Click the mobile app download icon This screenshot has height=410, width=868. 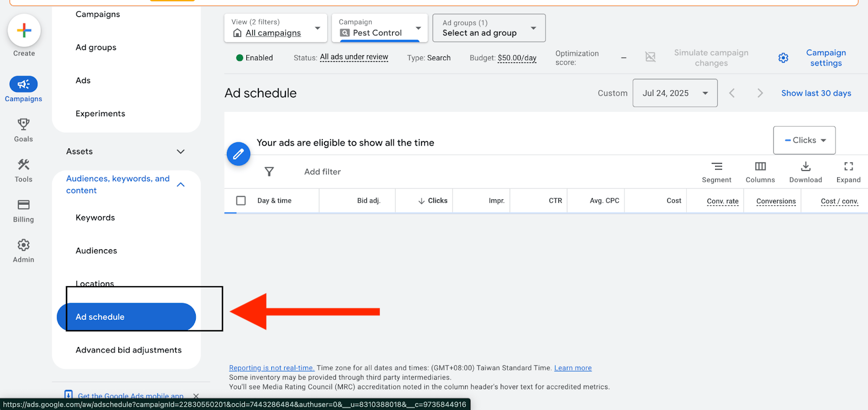pos(68,395)
